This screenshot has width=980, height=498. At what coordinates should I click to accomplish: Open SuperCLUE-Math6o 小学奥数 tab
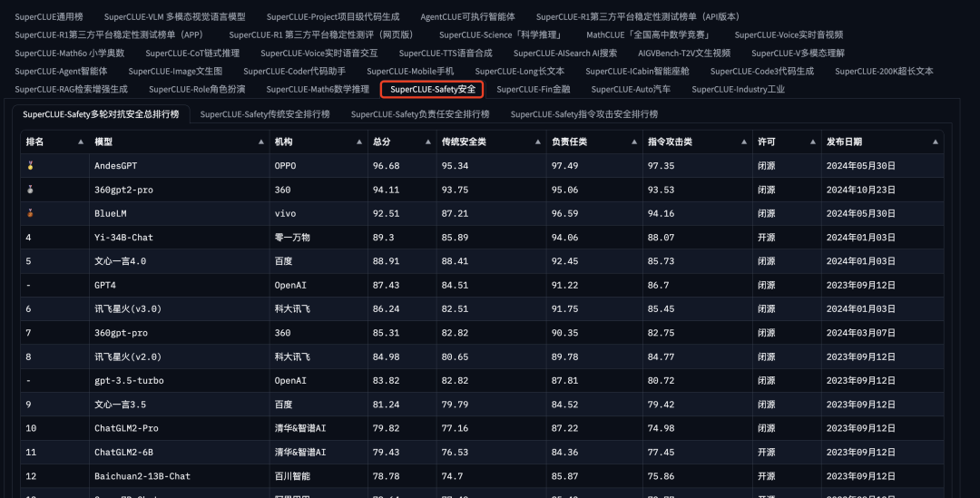(69, 54)
